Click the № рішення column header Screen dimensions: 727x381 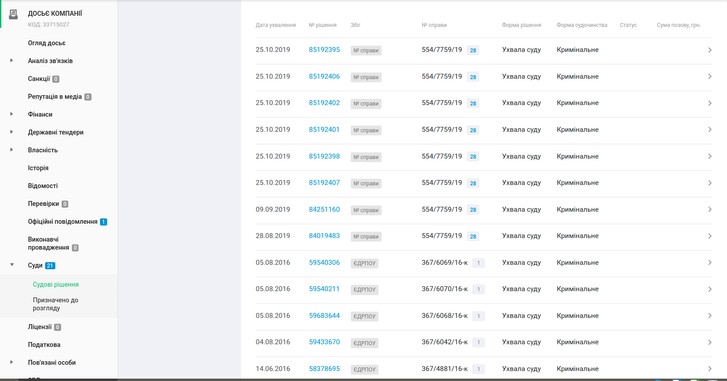(x=323, y=25)
